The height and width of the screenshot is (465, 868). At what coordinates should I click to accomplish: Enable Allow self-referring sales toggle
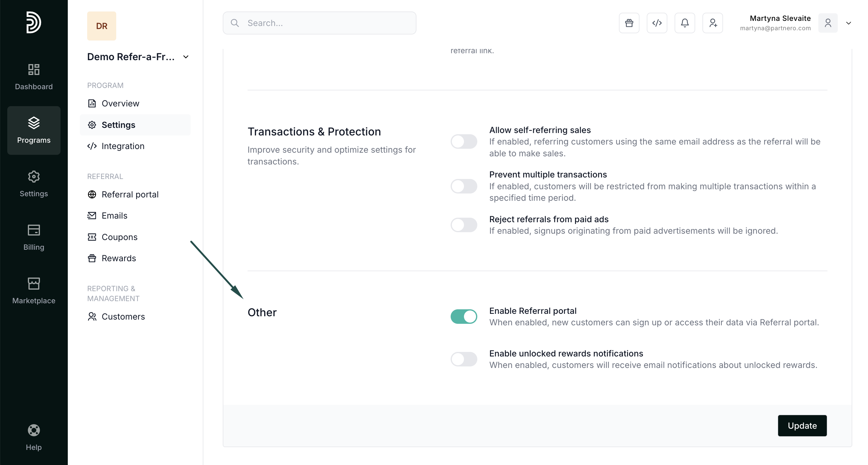tap(464, 141)
